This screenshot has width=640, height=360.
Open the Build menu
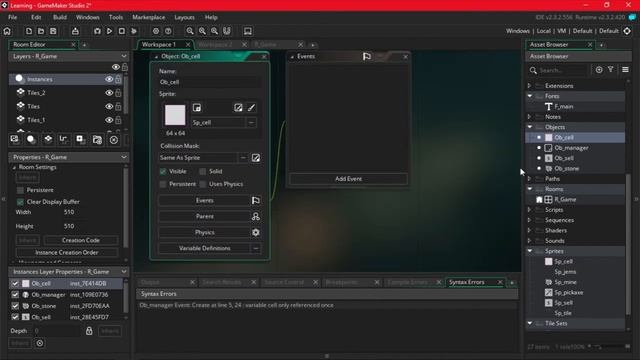click(x=60, y=17)
